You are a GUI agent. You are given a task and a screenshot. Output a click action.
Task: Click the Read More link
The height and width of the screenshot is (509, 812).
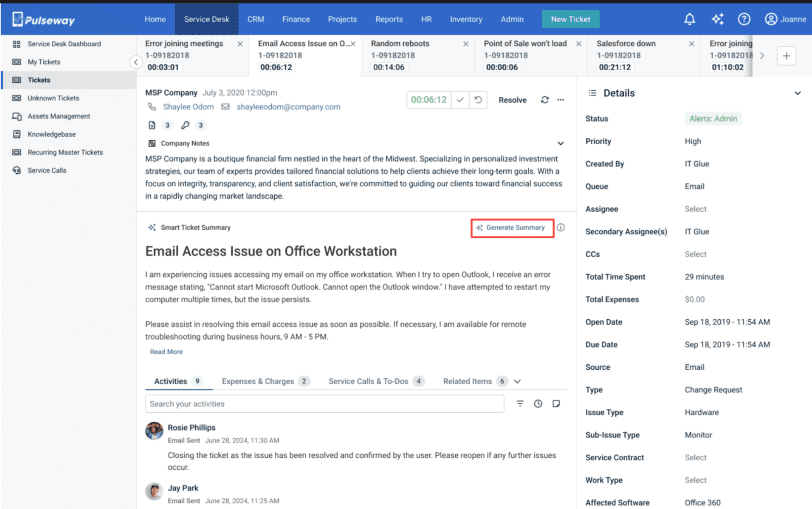[166, 351]
